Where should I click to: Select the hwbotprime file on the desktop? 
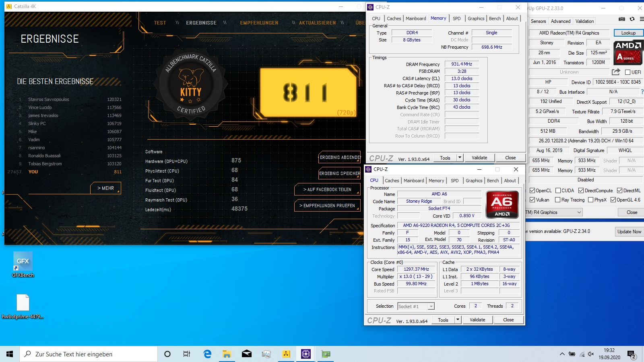point(23,306)
